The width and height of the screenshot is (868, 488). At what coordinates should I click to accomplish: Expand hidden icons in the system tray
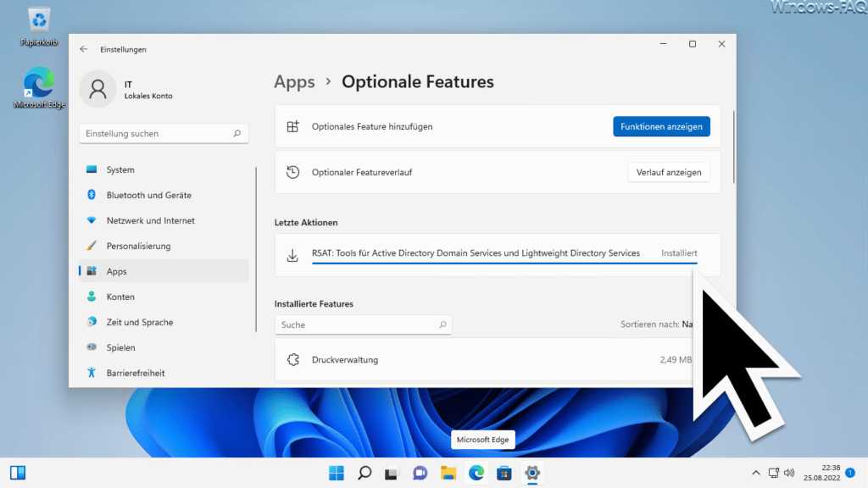click(755, 473)
